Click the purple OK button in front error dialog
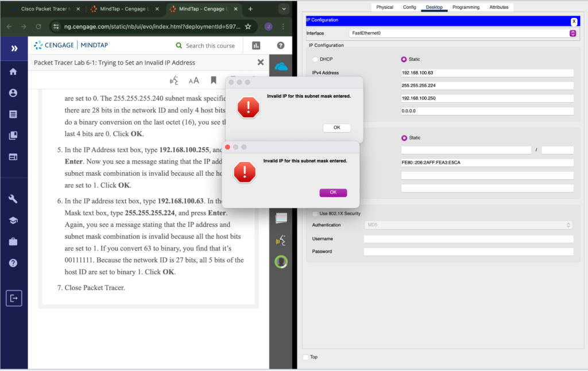Viewport: 588px width, 371px height. pyautogui.click(x=333, y=192)
